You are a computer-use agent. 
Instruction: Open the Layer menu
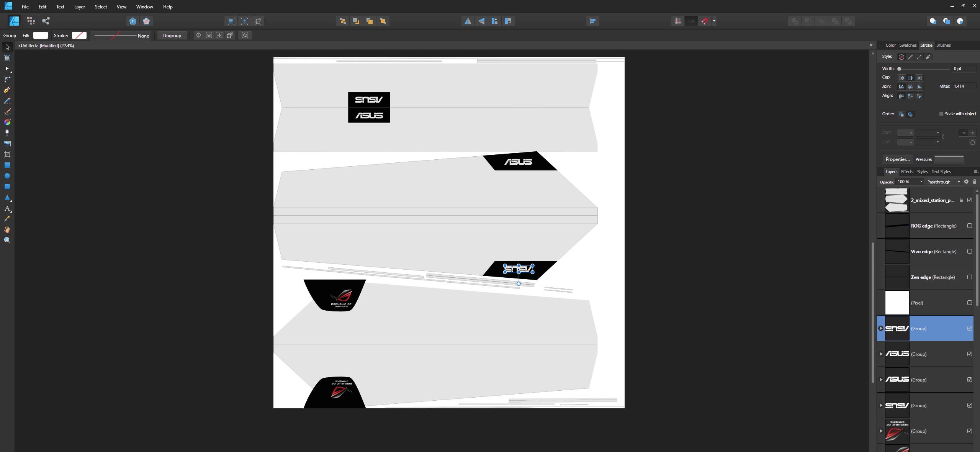(x=79, y=7)
